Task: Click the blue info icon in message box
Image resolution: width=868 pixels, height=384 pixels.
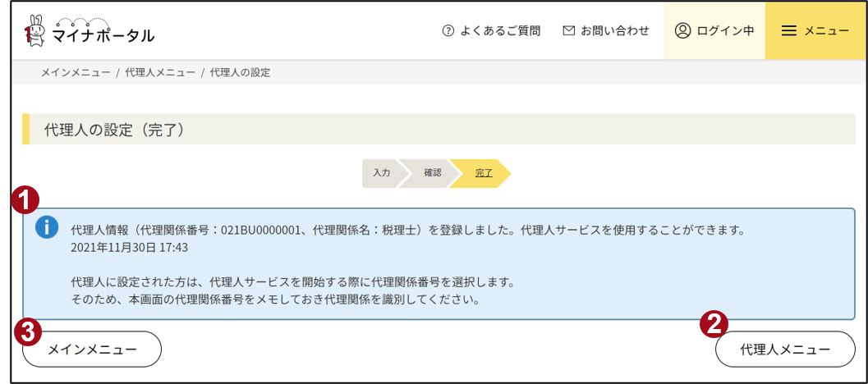Action: [47, 226]
